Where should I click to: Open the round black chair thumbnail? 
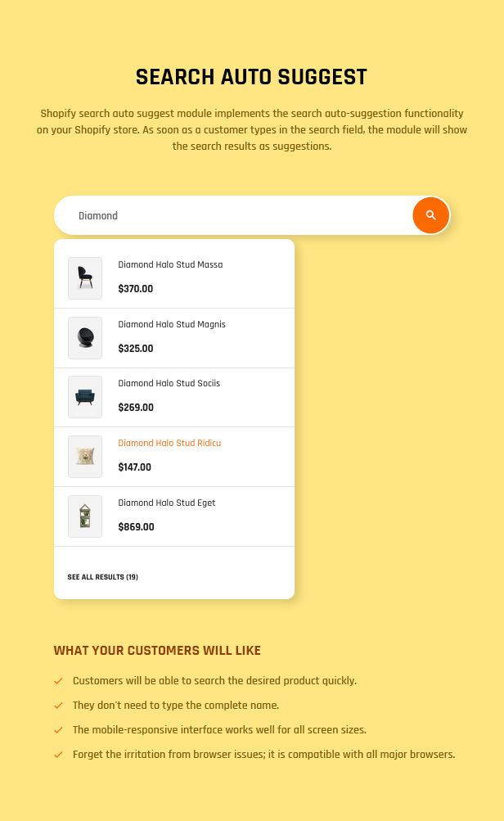pos(85,338)
